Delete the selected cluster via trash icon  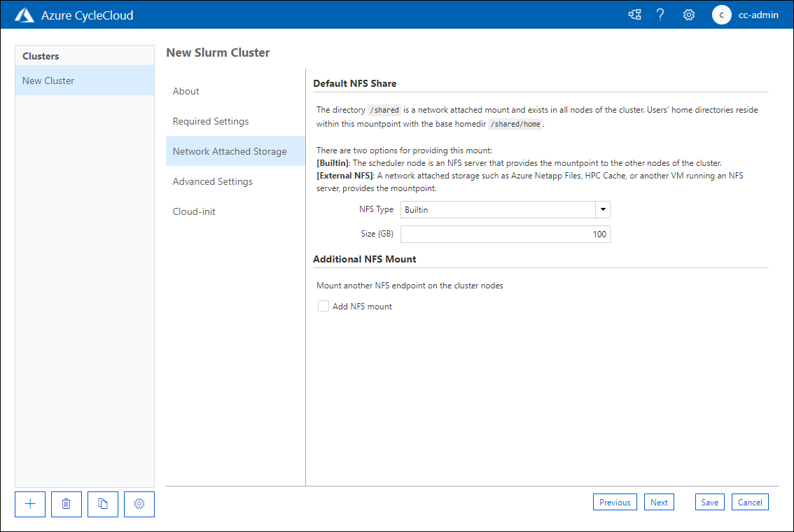click(x=66, y=504)
